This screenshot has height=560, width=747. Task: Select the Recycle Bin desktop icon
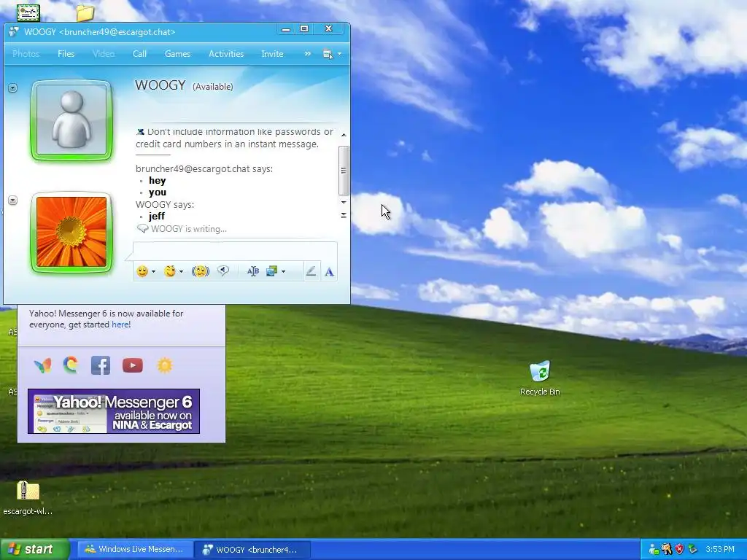540,378
